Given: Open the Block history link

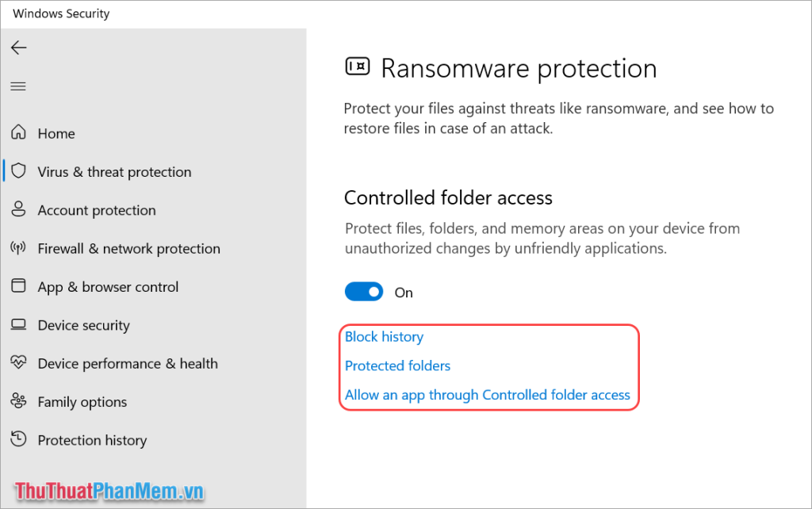Looking at the screenshot, I should click(384, 337).
